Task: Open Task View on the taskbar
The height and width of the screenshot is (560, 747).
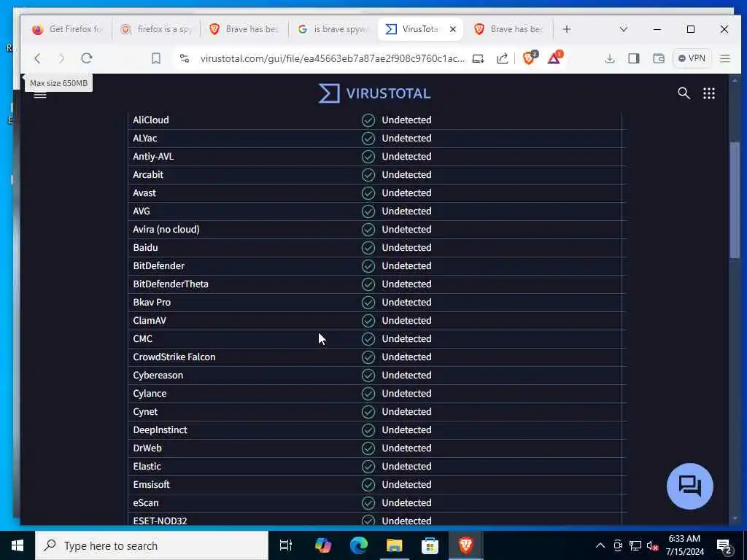Action: [285, 545]
